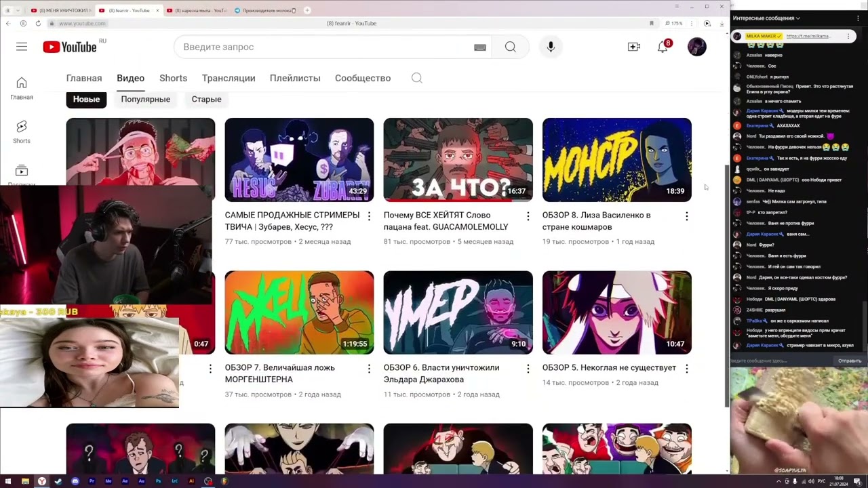Open account avatar menu
This screenshot has width=868, height=488.
(x=697, y=47)
